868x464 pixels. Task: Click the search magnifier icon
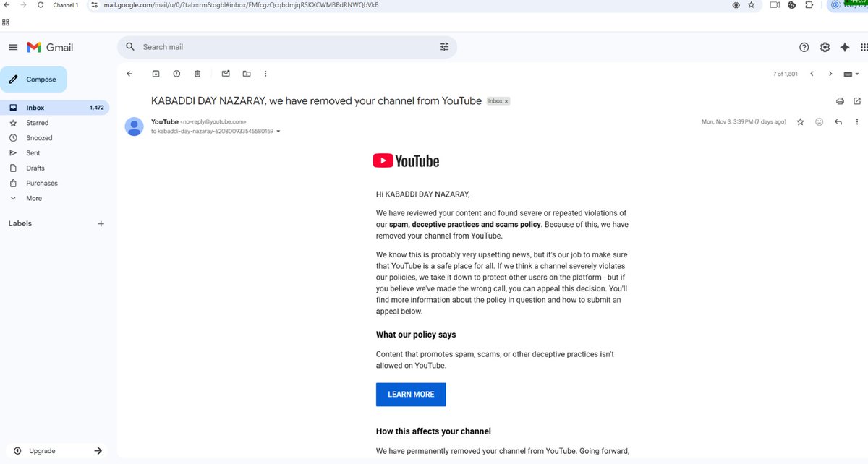click(130, 47)
